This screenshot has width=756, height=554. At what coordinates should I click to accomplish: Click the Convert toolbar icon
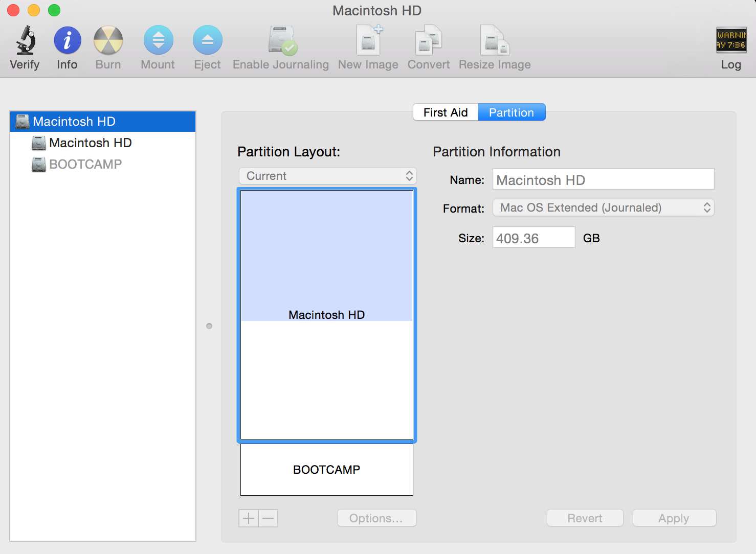429,40
